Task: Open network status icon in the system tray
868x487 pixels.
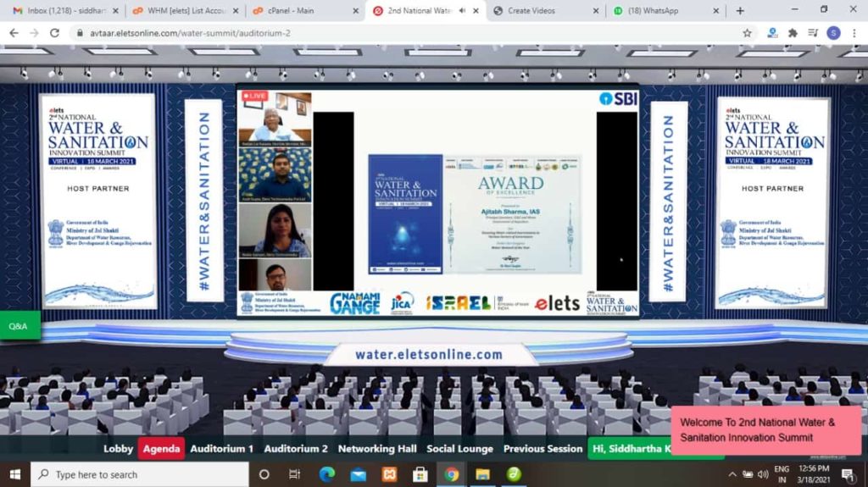Action: pos(748,474)
